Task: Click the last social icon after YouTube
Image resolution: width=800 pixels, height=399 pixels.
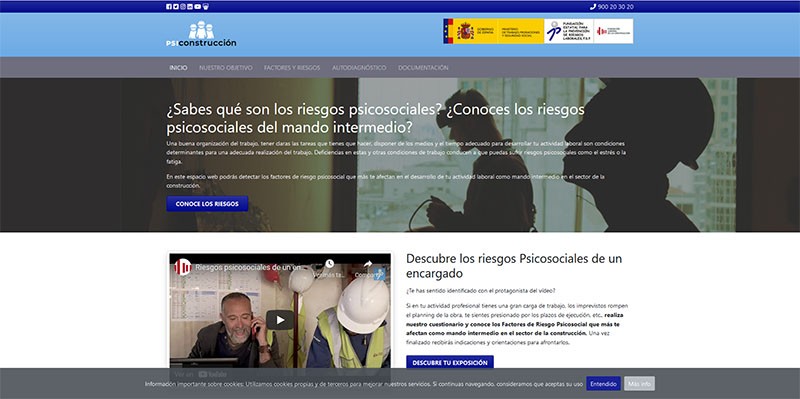Action: [206, 7]
